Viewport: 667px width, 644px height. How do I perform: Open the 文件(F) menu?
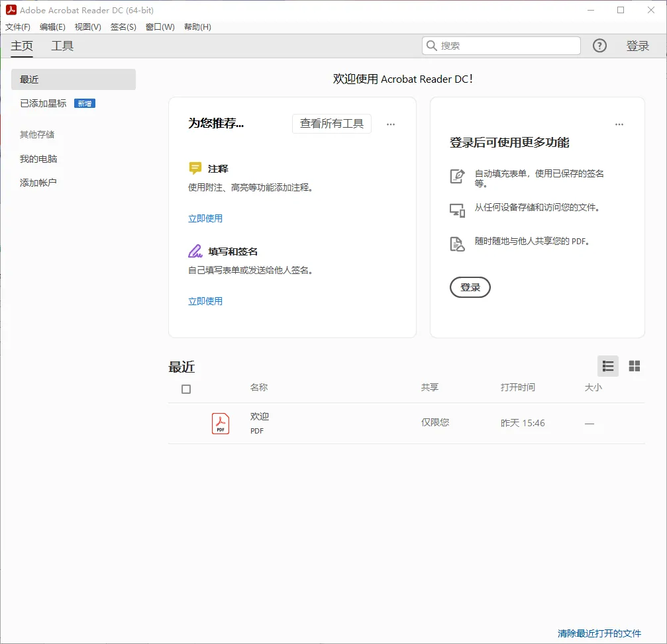pyautogui.click(x=18, y=26)
